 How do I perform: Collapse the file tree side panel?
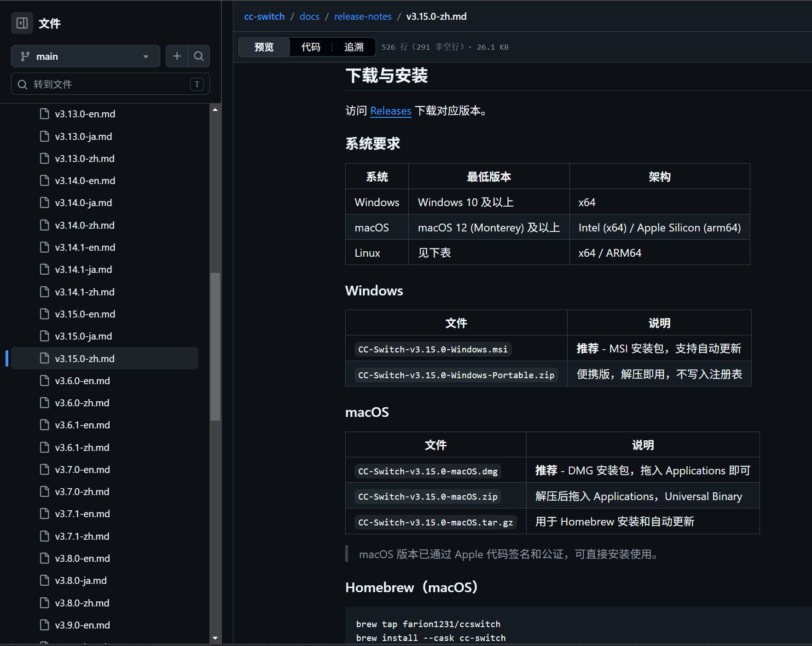pos(22,23)
